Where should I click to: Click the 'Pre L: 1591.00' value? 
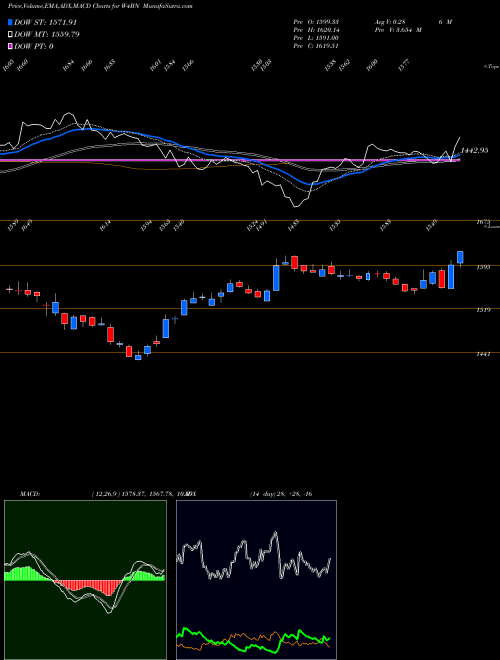coord(316,38)
